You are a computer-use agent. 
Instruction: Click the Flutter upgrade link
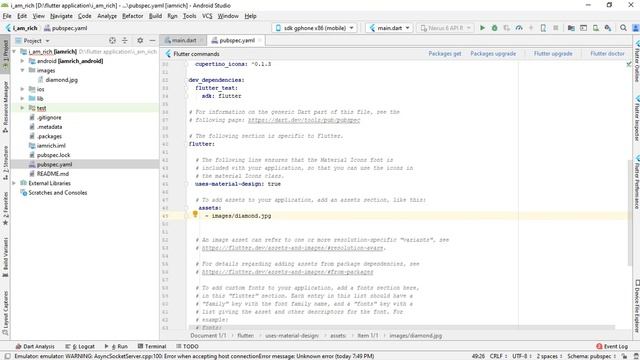pyautogui.click(x=553, y=53)
